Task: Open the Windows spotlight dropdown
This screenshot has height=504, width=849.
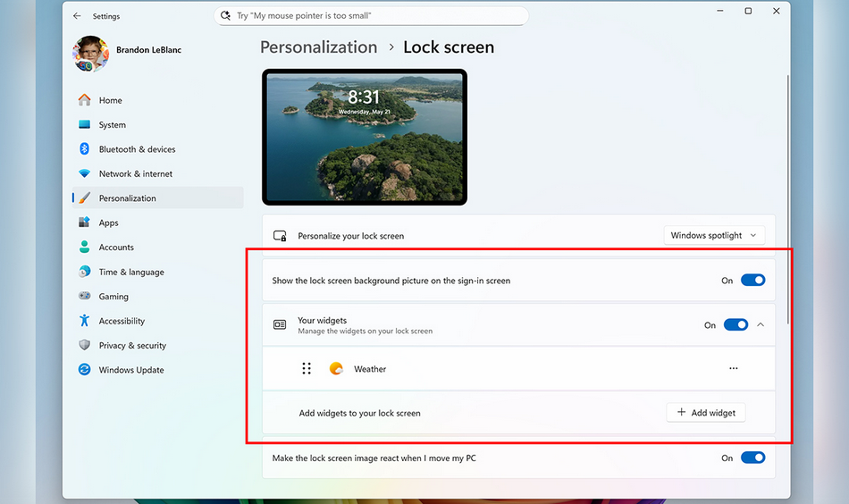Action: tap(714, 236)
